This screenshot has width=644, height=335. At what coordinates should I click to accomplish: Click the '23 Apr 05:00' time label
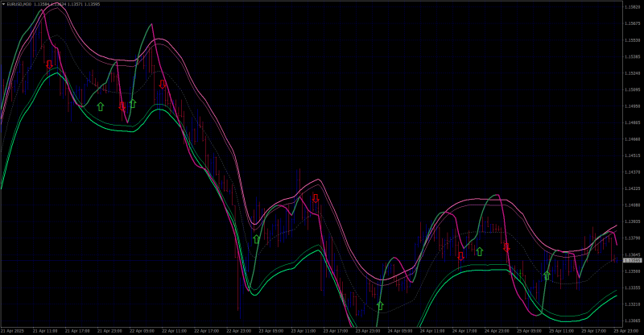click(x=271, y=331)
